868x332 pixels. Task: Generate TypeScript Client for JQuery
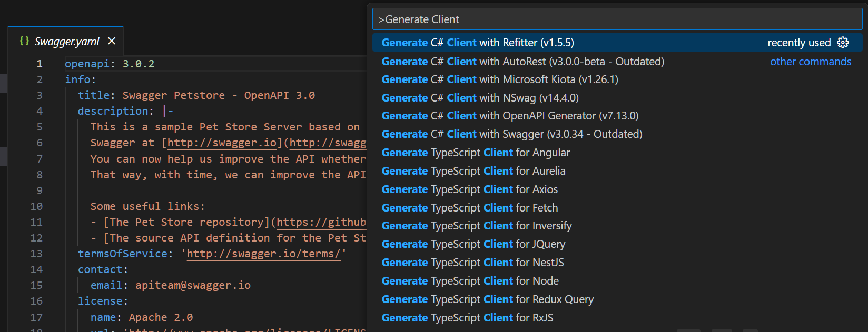pos(617,244)
